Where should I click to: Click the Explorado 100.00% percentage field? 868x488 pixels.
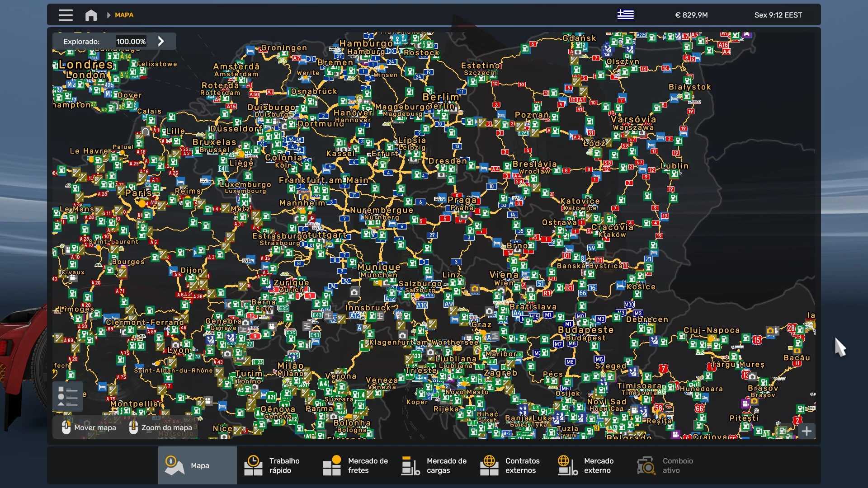pos(131,42)
